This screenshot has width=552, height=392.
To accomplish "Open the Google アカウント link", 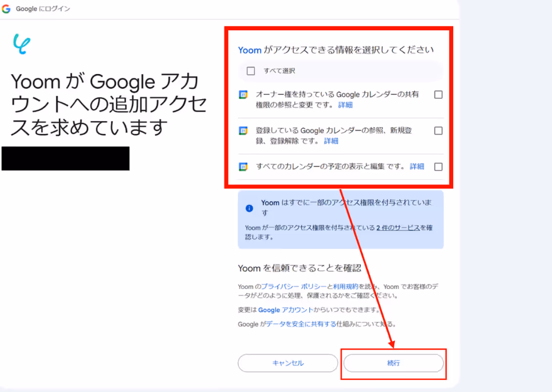I will tap(285, 310).
